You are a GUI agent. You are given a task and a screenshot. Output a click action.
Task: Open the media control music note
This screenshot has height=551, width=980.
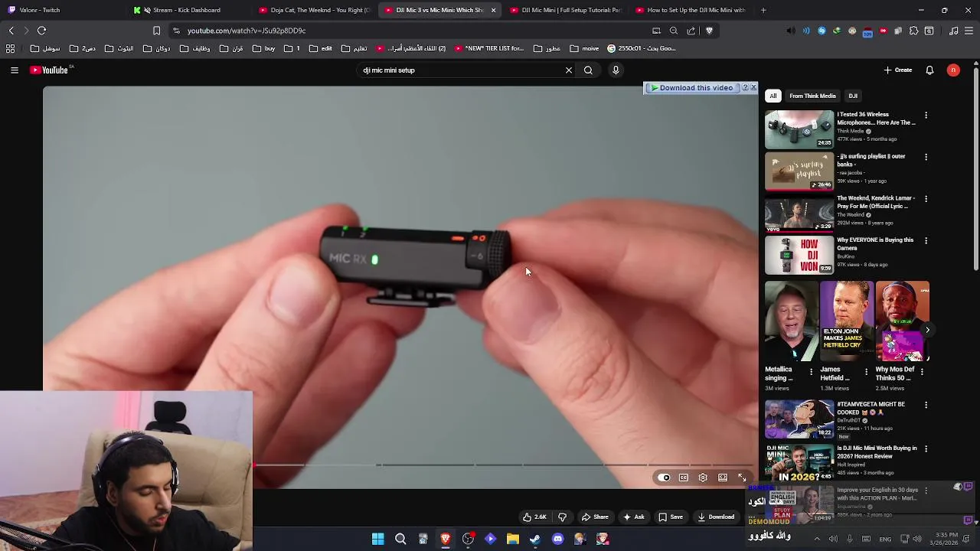click(953, 31)
